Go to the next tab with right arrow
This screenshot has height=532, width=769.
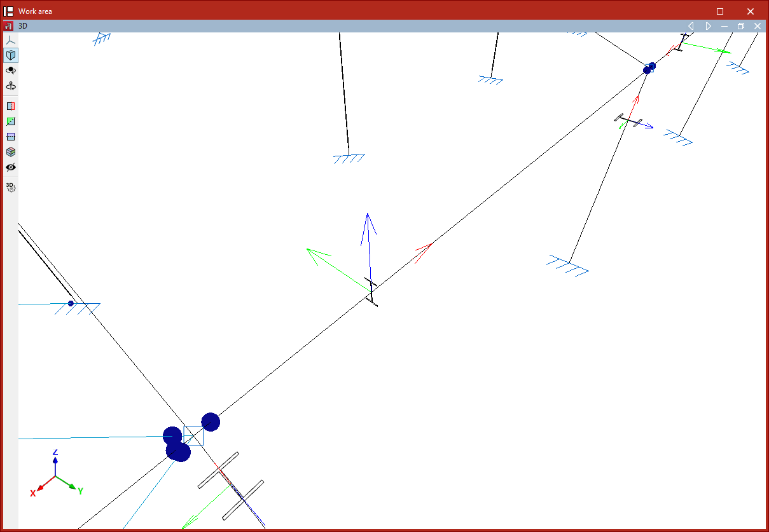pyautogui.click(x=708, y=26)
